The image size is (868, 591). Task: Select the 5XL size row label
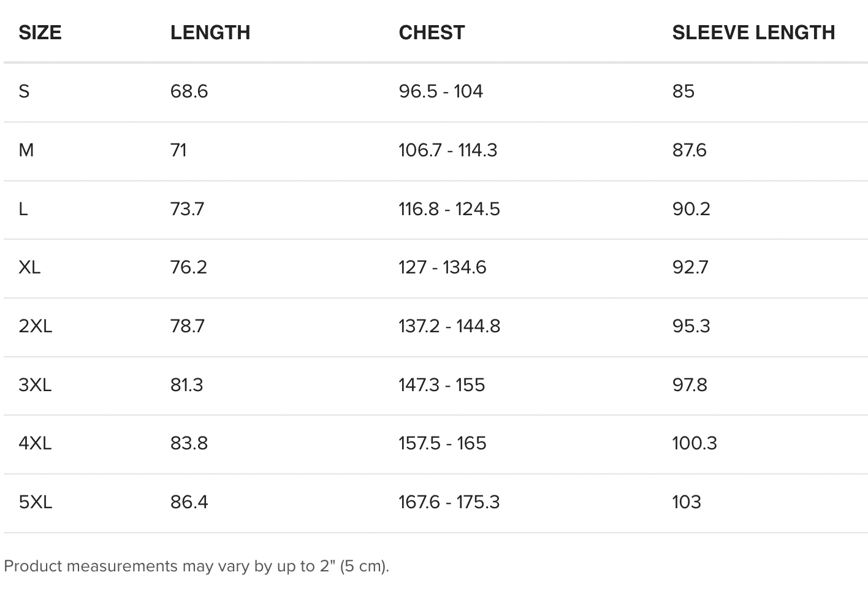click(x=36, y=502)
